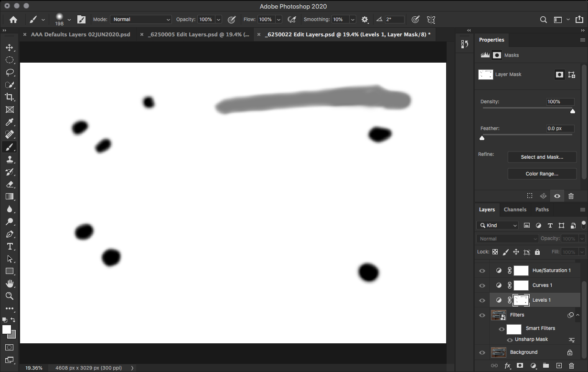The width and height of the screenshot is (588, 372).
Task: Open the AAA Defaults Layers document tab
Action: coord(80,34)
